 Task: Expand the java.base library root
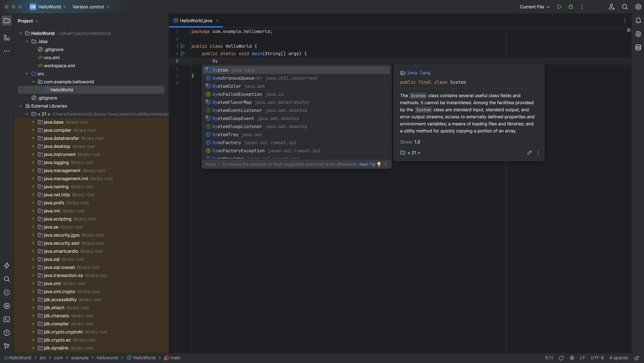coord(33,122)
